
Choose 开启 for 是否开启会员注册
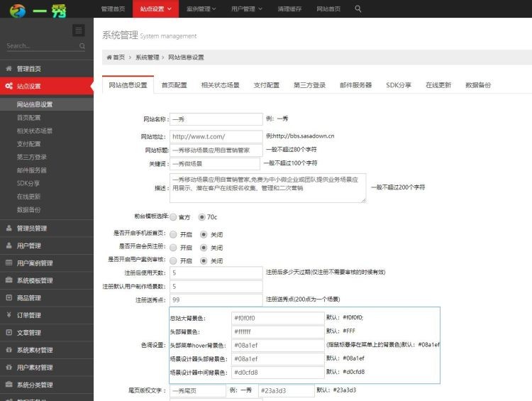173,248
